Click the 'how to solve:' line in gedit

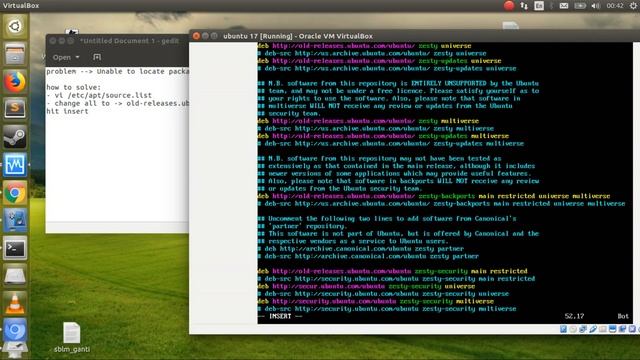[x=73, y=87]
